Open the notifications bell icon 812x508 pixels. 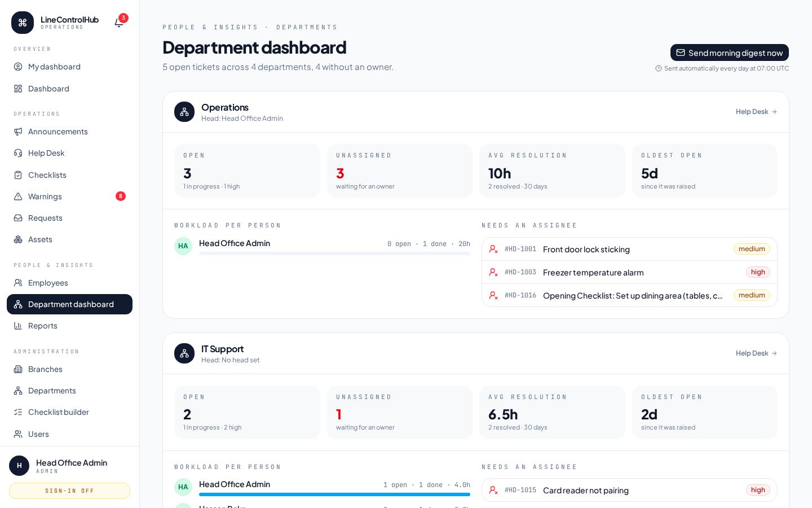[119, 23]
